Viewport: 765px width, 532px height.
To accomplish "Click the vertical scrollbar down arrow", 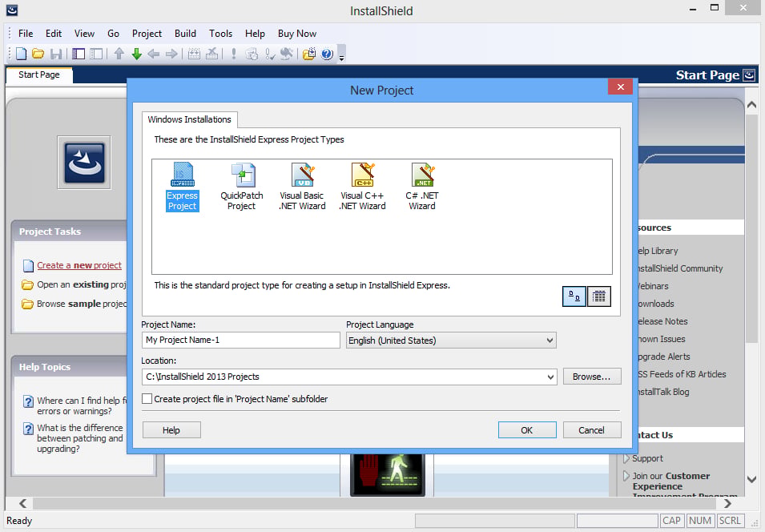I will coord(752,479).
